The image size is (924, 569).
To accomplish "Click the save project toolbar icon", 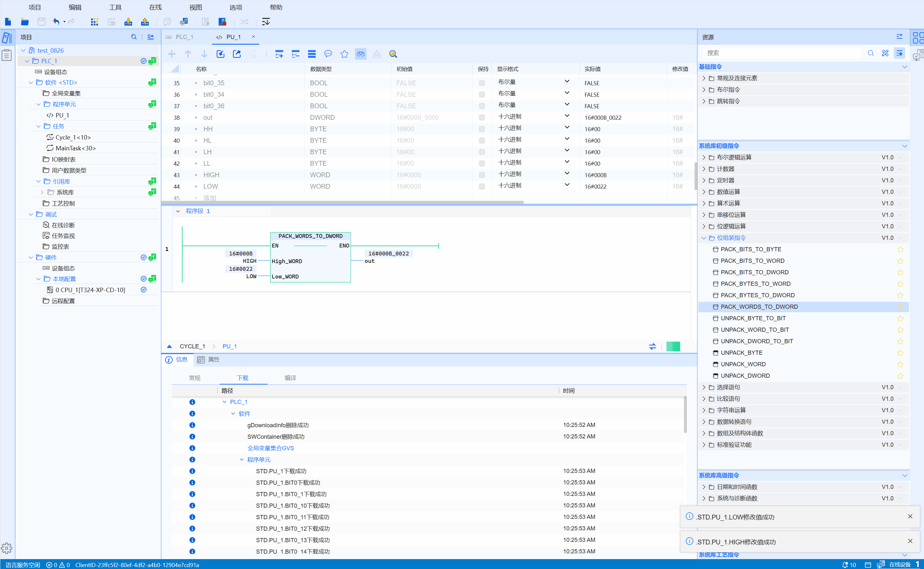I will pos(41,22).
